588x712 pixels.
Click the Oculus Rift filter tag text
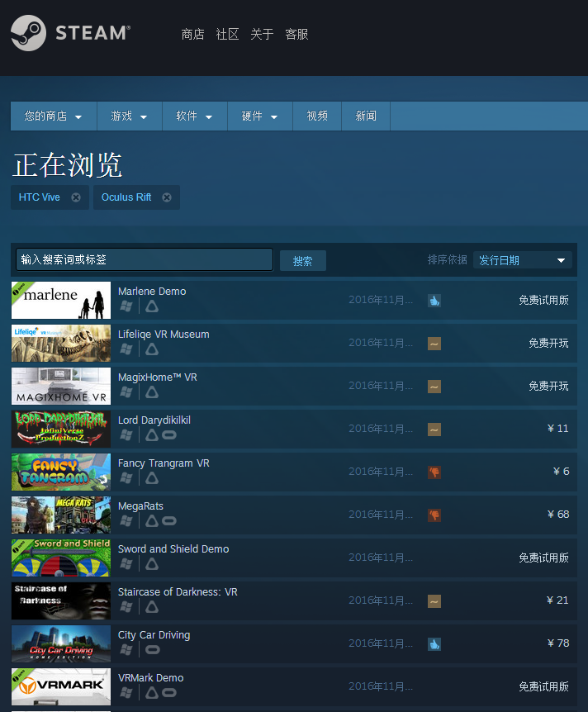coord(126,197)
